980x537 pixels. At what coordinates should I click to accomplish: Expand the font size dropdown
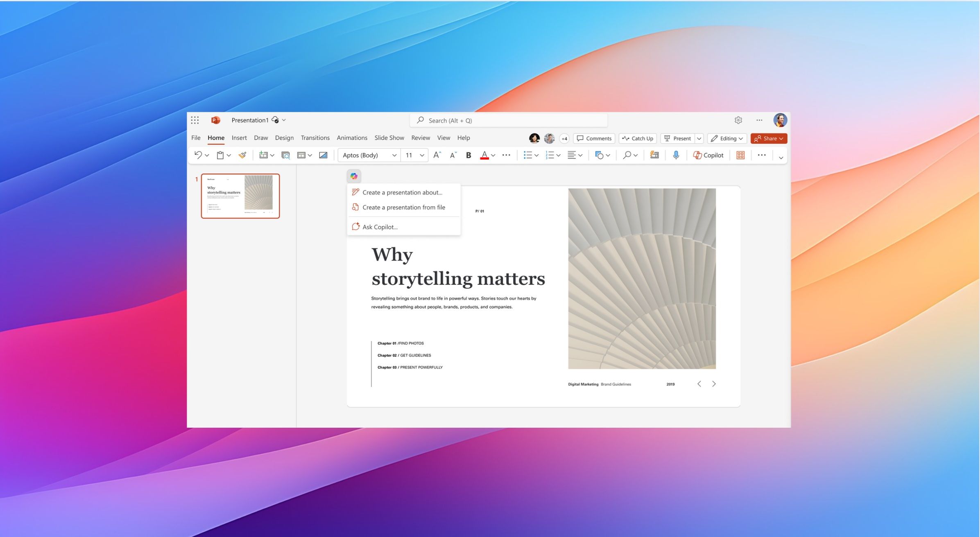pos(422,155)
